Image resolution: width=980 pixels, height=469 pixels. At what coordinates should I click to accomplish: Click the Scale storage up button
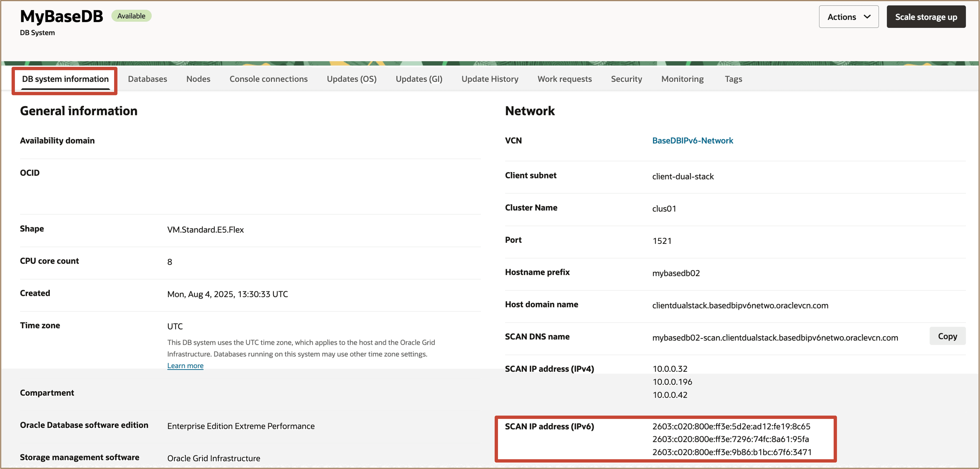926,17
